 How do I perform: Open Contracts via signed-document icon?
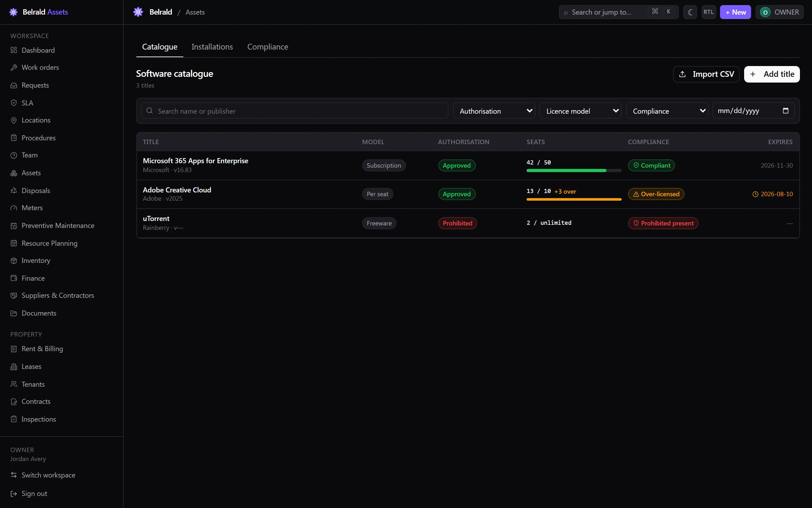(14, 402)
